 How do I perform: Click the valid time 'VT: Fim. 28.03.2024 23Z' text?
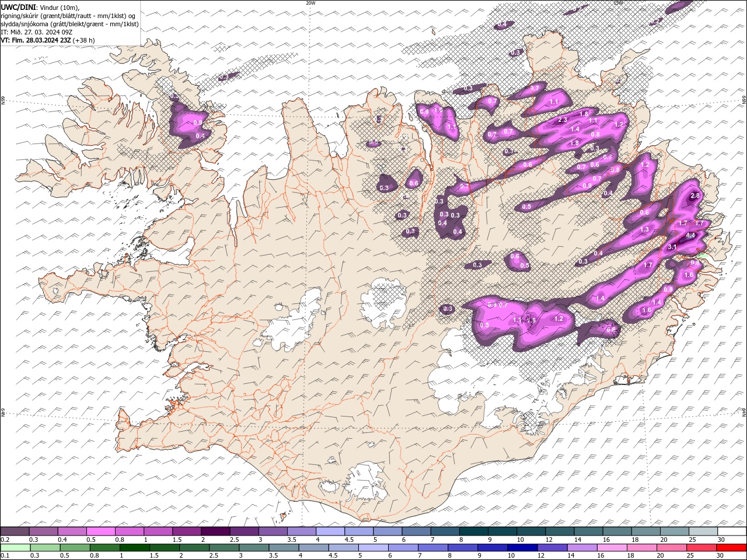coord(36,40)
